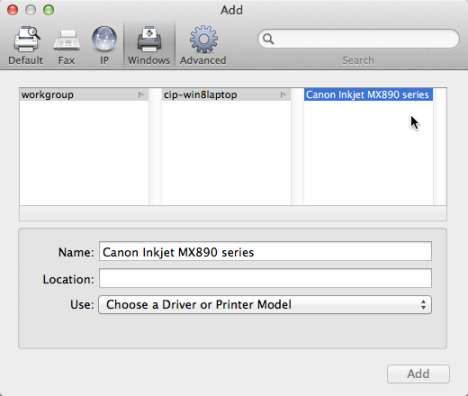The image size is (468, 396).
Task: Zoom the window with green button
Action: tap(49, 10)
